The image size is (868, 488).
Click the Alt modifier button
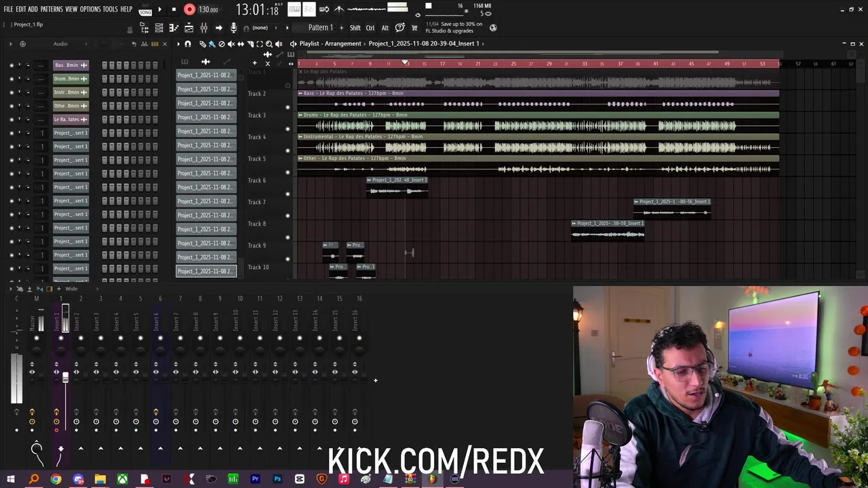385,28
